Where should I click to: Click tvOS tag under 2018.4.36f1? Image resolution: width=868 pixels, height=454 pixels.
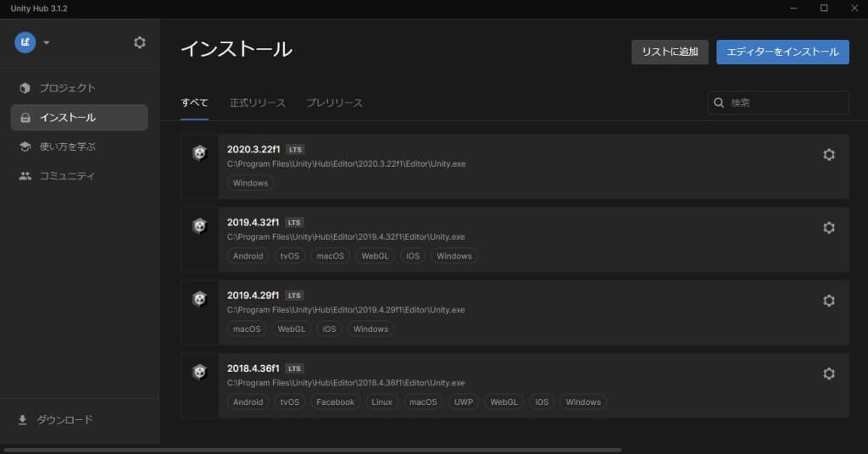click(290, 402)
